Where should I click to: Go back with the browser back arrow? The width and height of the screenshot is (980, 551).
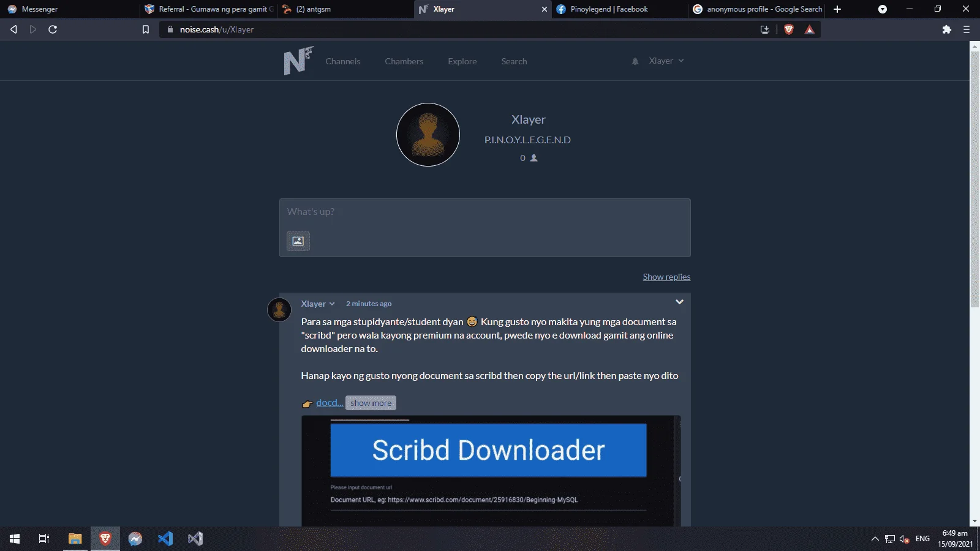13,29
